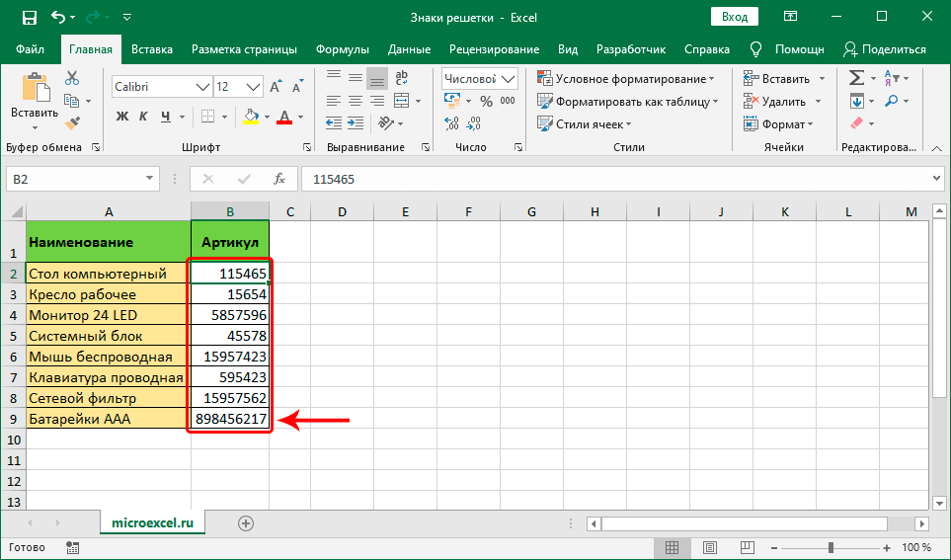
Task: Click the Insert Function fx icon
Action: click(279, 179)
